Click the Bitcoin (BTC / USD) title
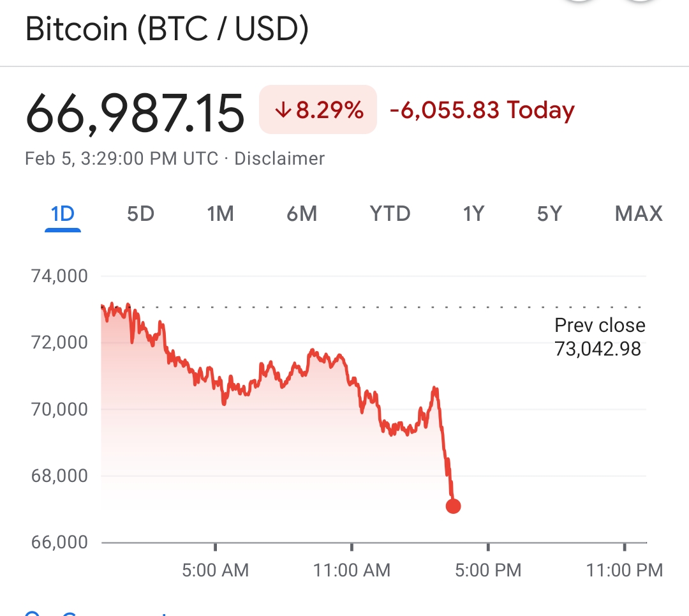The image size is (689, 616). pyautogui.click(x=167, y=30)
